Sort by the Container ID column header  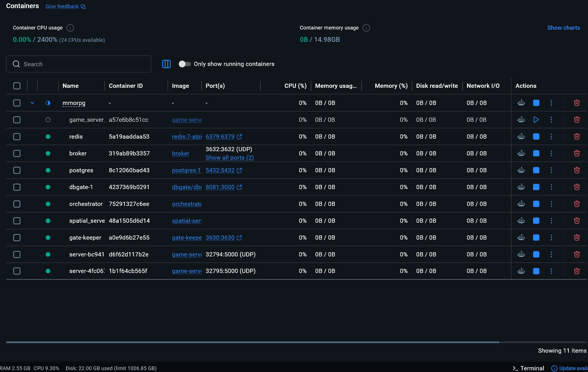pos(126,86)
